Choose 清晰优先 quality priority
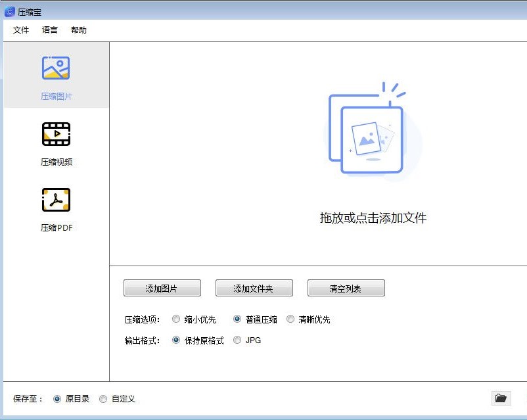Viewport: 527px width, 420px height. 290,319
